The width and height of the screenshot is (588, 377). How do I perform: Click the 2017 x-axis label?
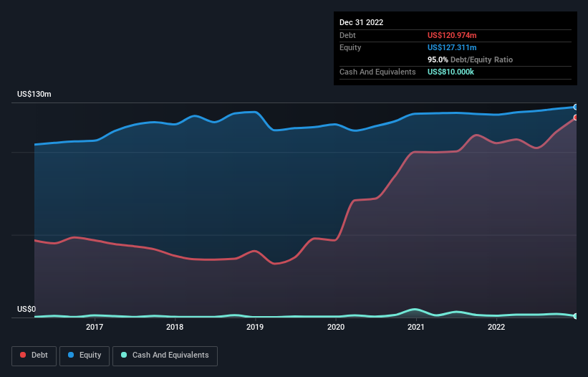(95, 327)
